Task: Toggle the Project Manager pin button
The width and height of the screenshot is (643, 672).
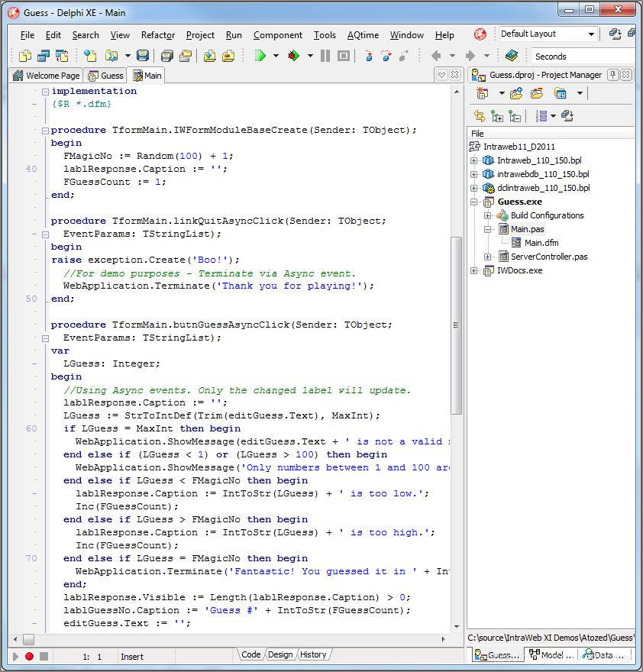Action: pyautogui.click(x=613, y=75)
